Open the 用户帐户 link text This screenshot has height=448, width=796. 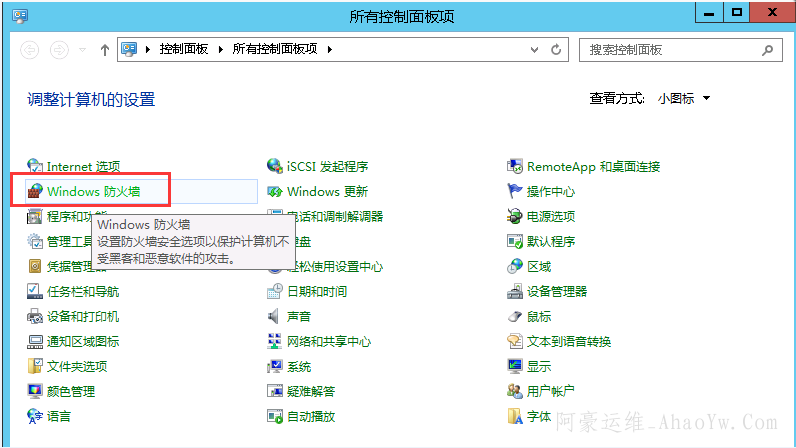pyautogui.click(x=551, y=391)
